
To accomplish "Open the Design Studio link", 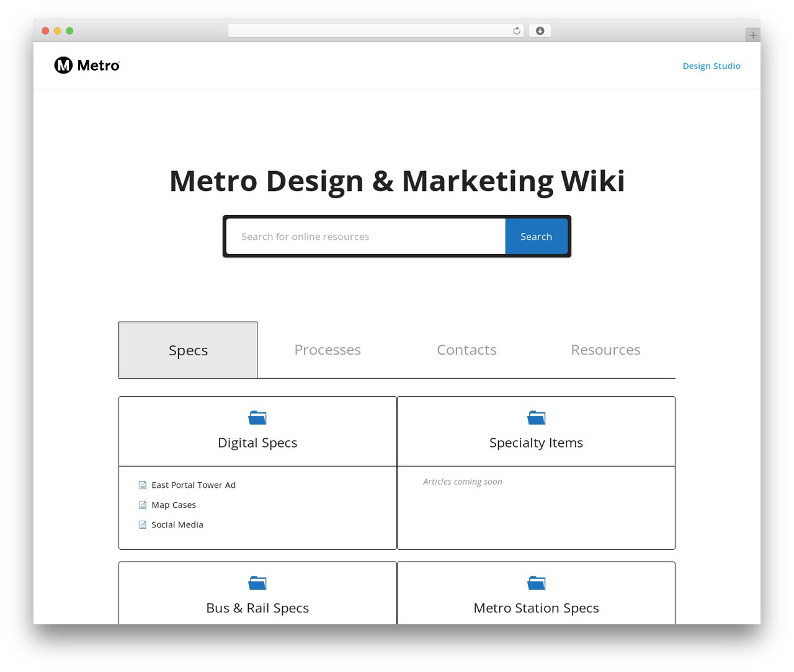I will point(711,66).
